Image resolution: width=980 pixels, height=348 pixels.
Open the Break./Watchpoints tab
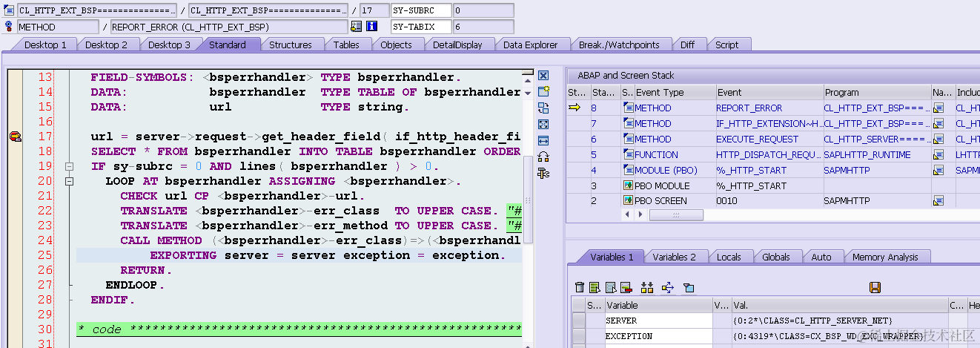(x=619, y=45)
